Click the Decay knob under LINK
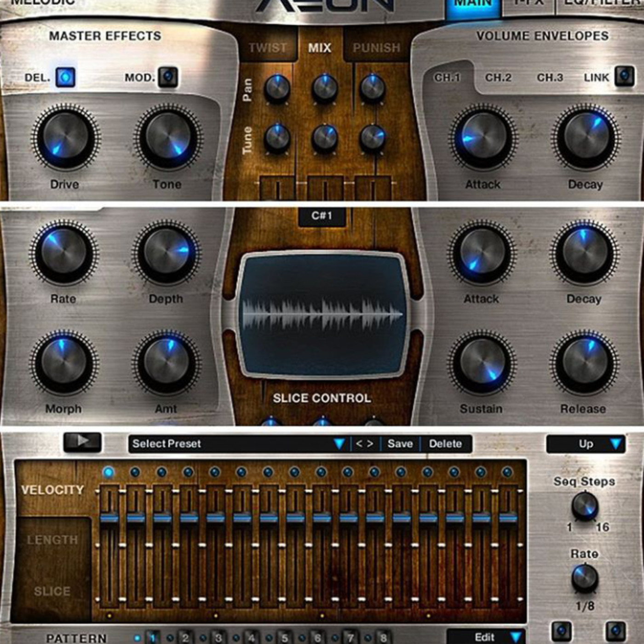Image resolution: width=644 pixels, height=644 pixels. pos(586,138)
